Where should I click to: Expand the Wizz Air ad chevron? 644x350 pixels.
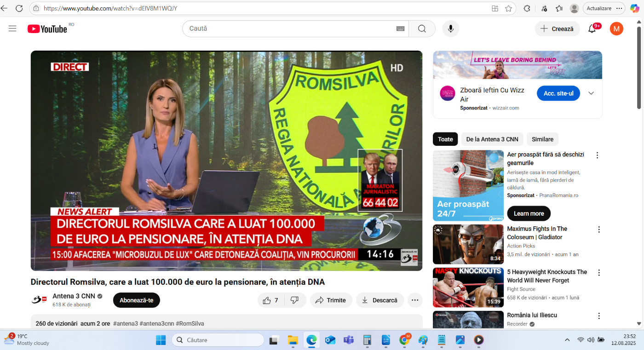(591, 93)
